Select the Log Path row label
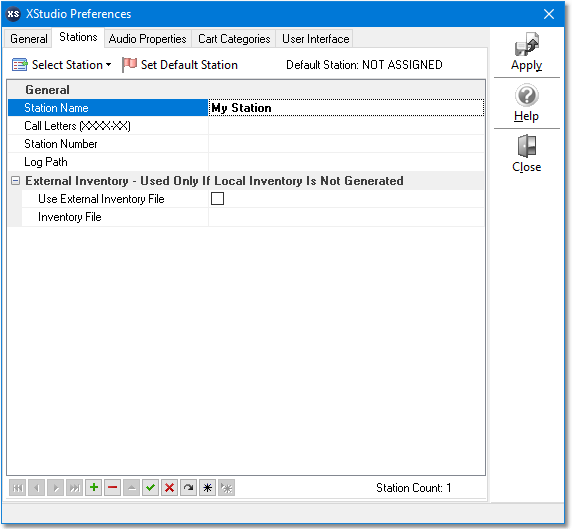 click(x=46, y=162)
